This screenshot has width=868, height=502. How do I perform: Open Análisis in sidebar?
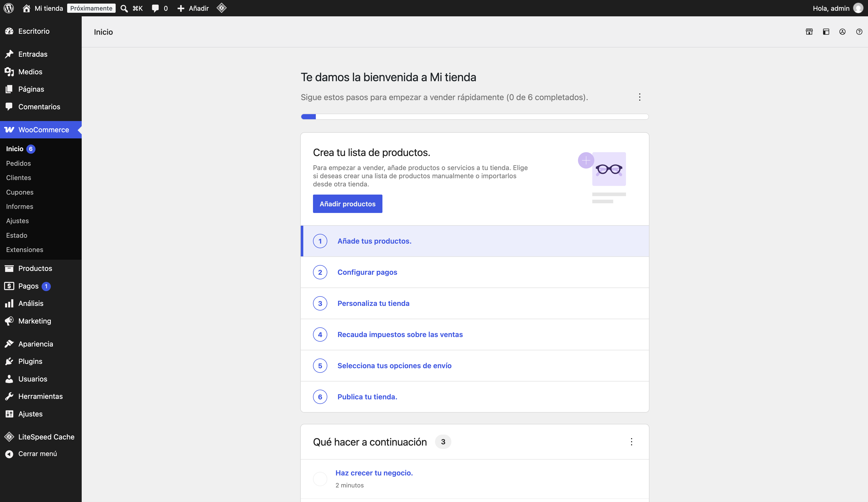click(41, 304)
